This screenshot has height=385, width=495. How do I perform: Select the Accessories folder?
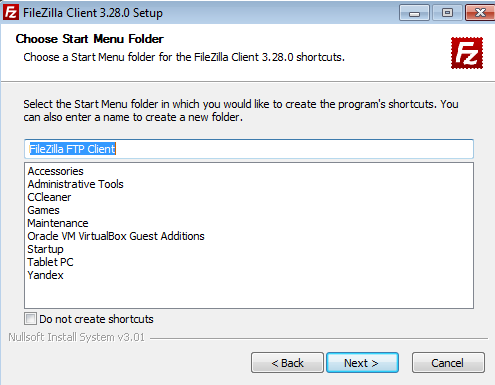[x=55, y=171]
